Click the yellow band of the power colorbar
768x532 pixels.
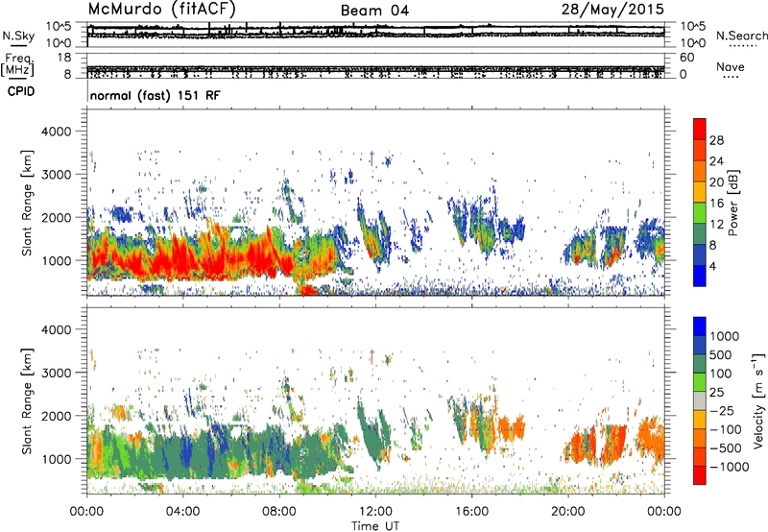point(700,192)
